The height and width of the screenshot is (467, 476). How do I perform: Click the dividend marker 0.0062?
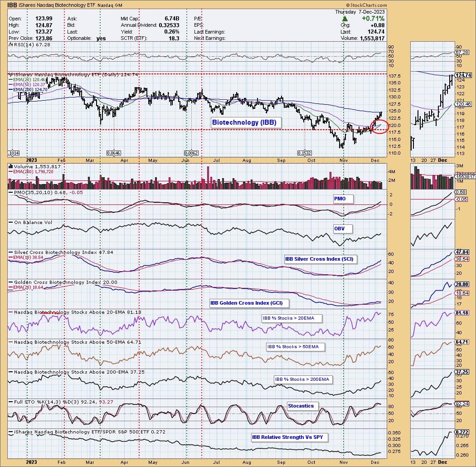(192, 153)
